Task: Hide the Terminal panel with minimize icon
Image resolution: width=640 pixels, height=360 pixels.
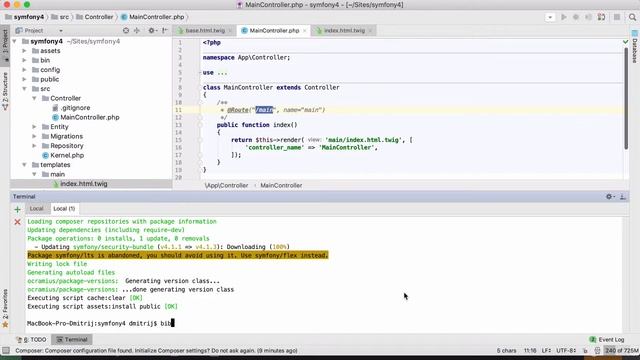Action: pyautogui.click(x=623, y=197)
